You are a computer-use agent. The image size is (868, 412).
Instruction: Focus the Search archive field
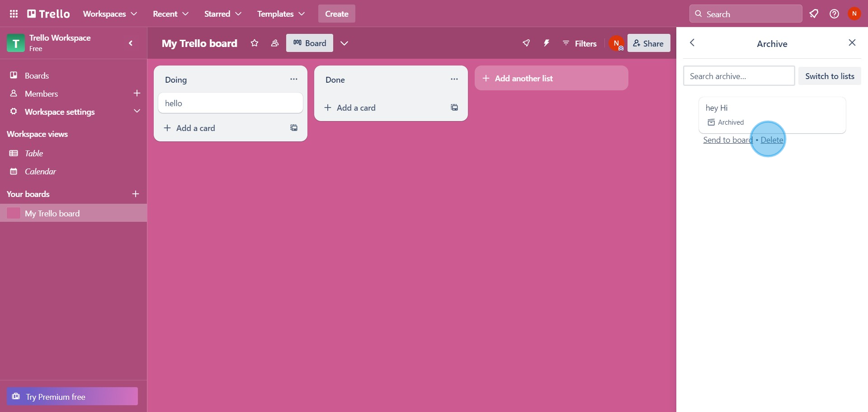point(739,76)
